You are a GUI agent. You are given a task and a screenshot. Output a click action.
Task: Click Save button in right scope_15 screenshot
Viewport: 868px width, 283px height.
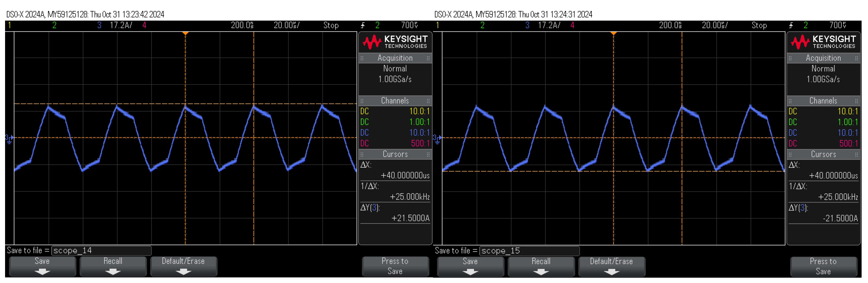470,266
